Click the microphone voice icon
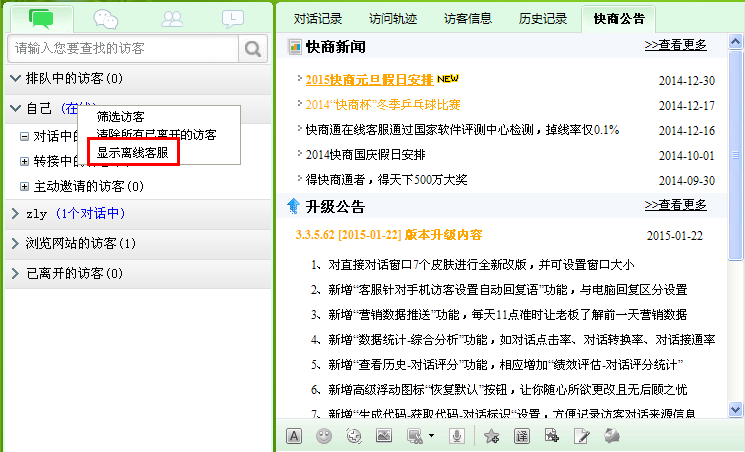Screen dimensions: 745x452 (457, 435)
